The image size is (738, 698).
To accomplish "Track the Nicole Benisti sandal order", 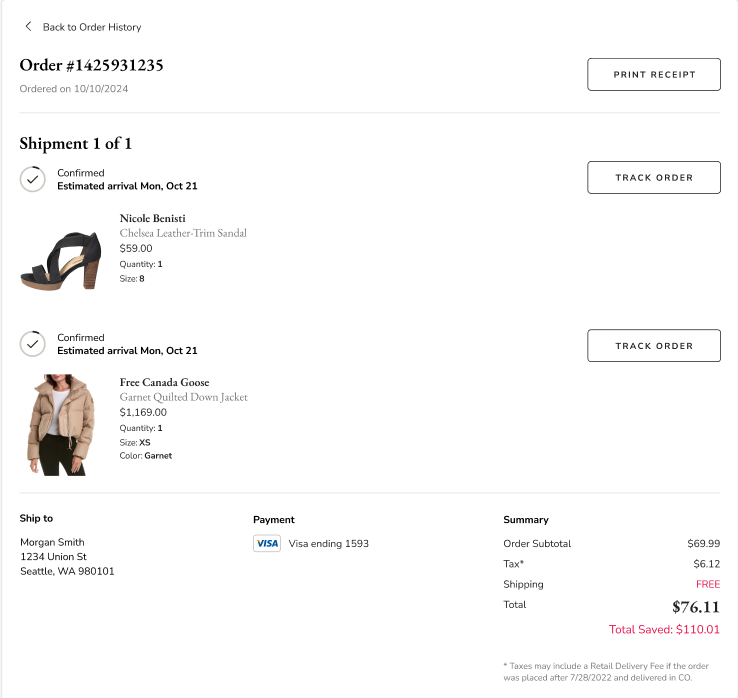I will tap(653, 177).
